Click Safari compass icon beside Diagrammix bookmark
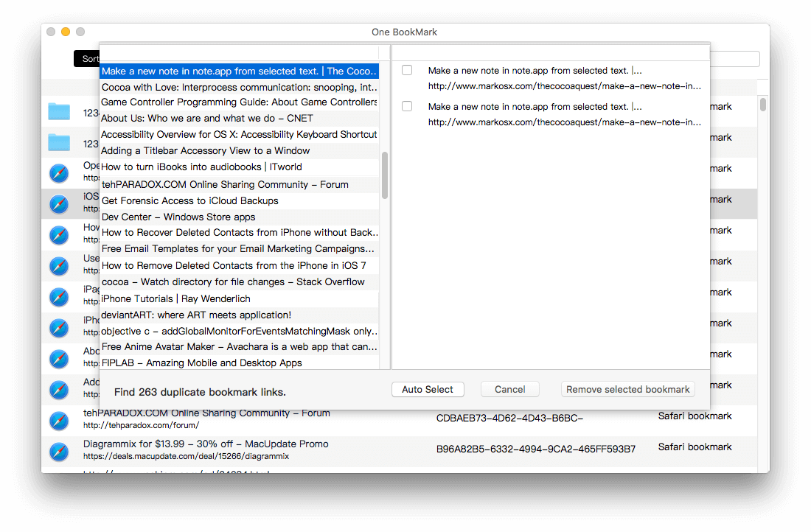The height and width of the screenshot is (532, 811). (x=59, y=452)
